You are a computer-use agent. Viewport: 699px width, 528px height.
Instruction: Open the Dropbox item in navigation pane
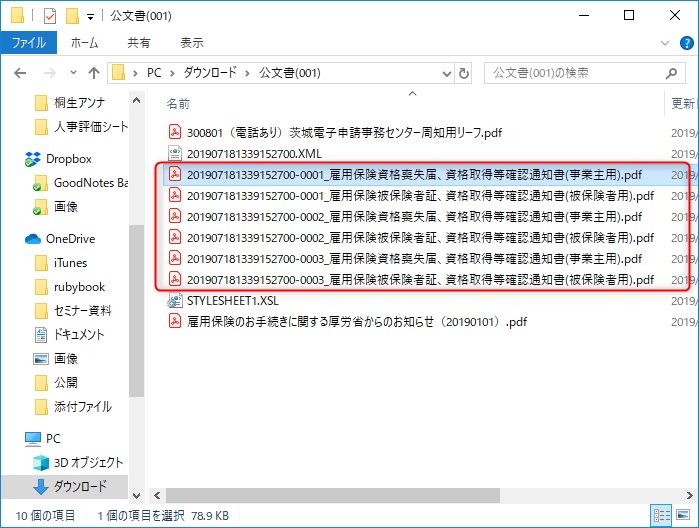point(68,159)
